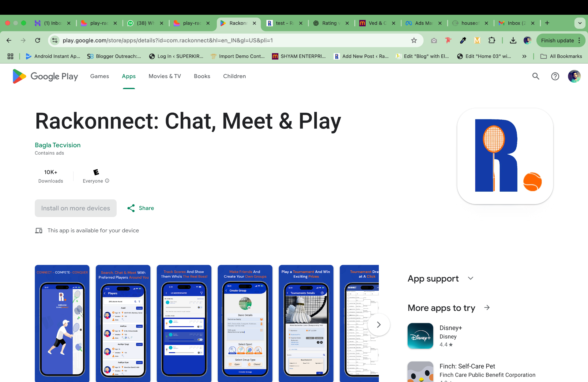Open the Create Group screenshot thumbnail
Screen dimensions: 588x382
coord(245,323)
